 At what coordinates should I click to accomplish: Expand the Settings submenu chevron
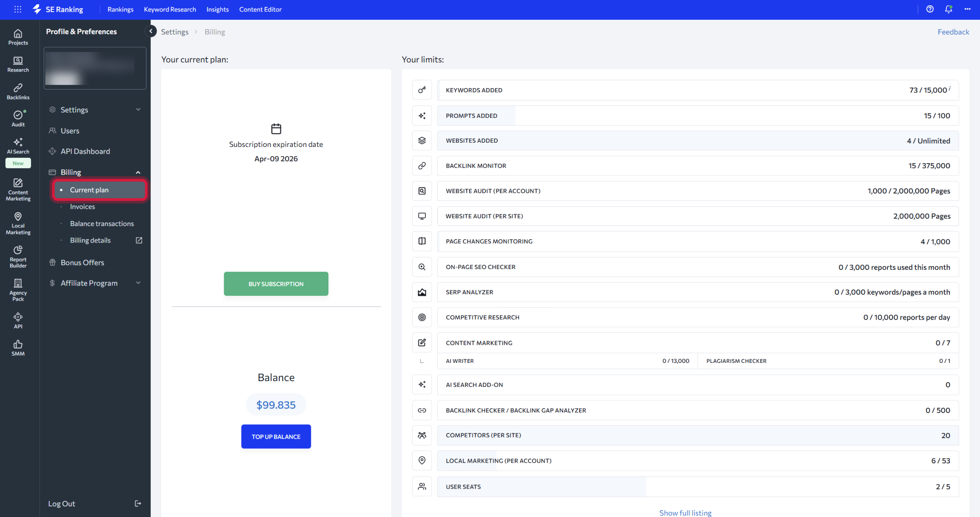point(138,110)
